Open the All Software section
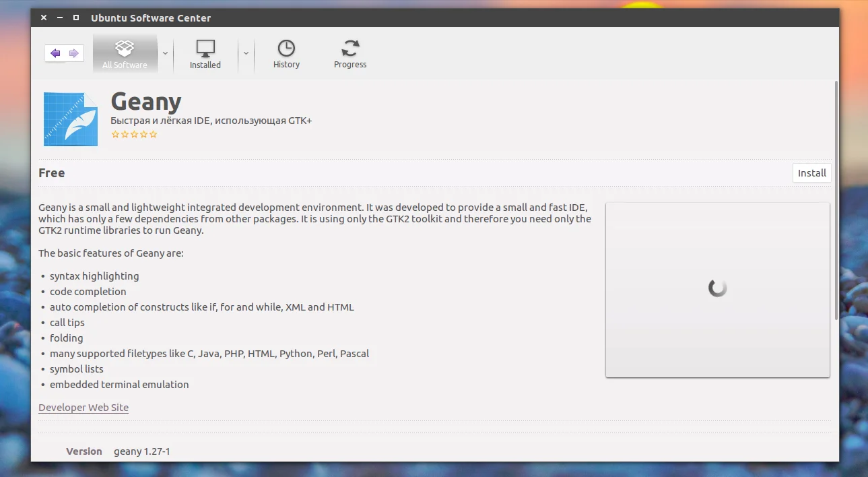The height and width of the screenshot is (477, 868). click(x=125, y=54)
